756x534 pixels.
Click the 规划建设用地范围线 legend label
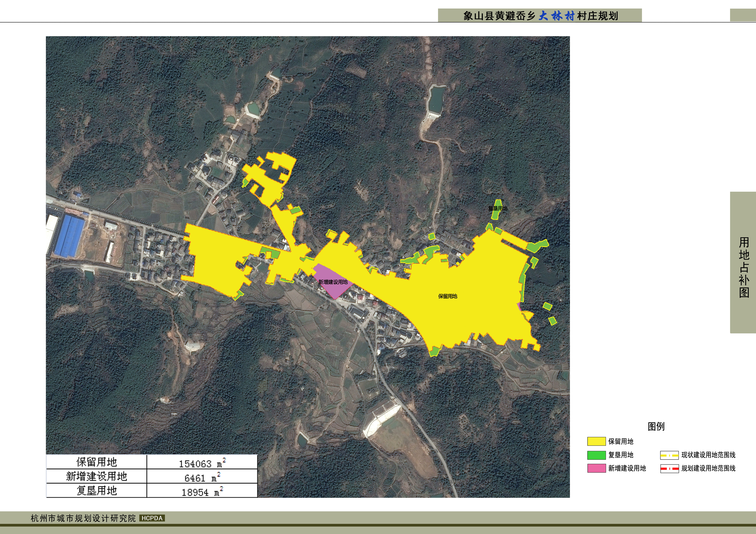coord(708,468)
